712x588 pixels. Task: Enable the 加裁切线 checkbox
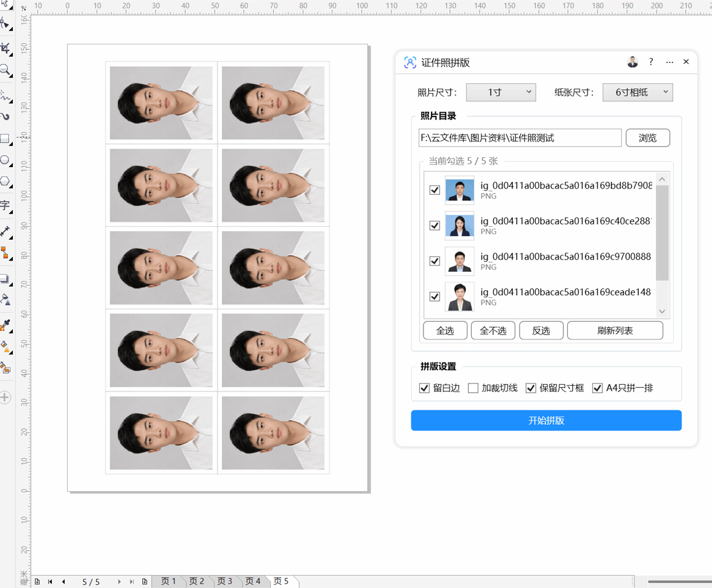[473, 388]
